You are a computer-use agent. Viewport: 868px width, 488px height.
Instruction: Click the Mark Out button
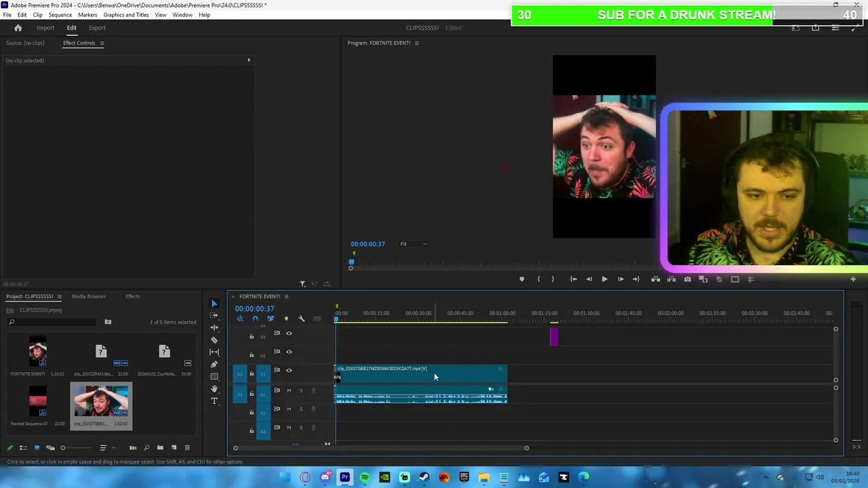click(x=553, y=279)
